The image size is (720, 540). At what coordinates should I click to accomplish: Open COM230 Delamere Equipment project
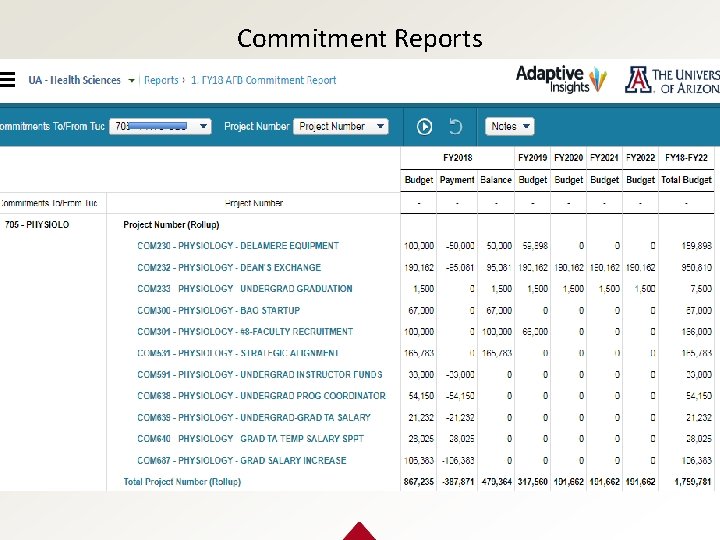238,246
